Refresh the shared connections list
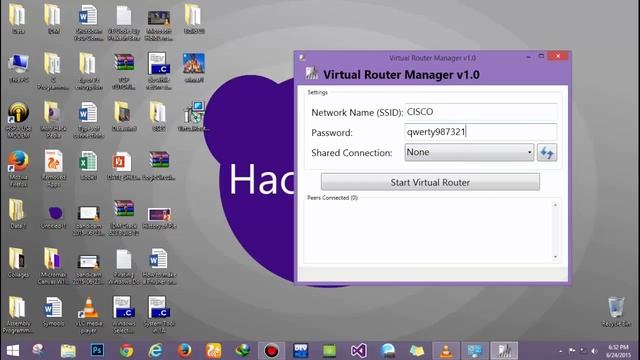 pyautogui.click(x=547, y=153)
